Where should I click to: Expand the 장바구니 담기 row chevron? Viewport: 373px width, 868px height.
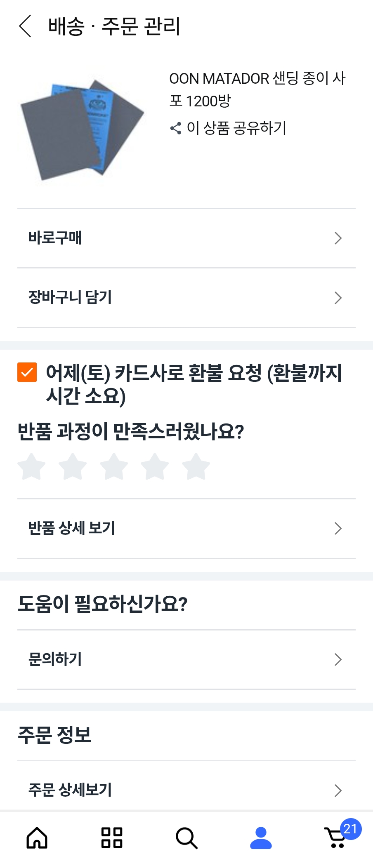click(338, 298)
